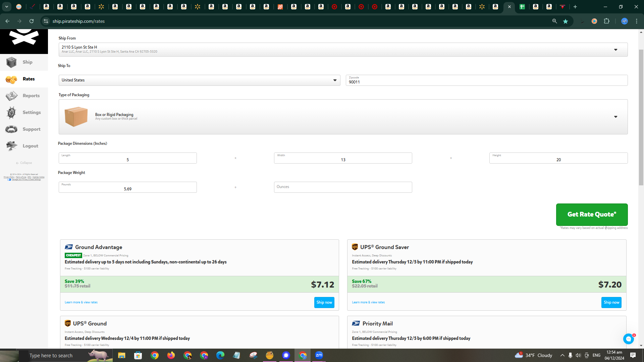Close the active Pirate Ship tab
The image size is (644, 362).
pos(509,7)
